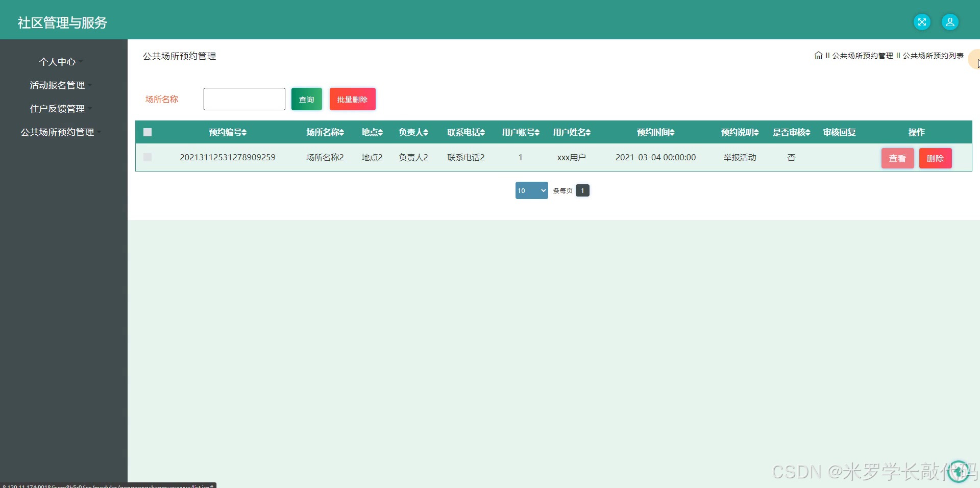
Task: Check the select-all checkbox in table header
Action: coord(148,132)
